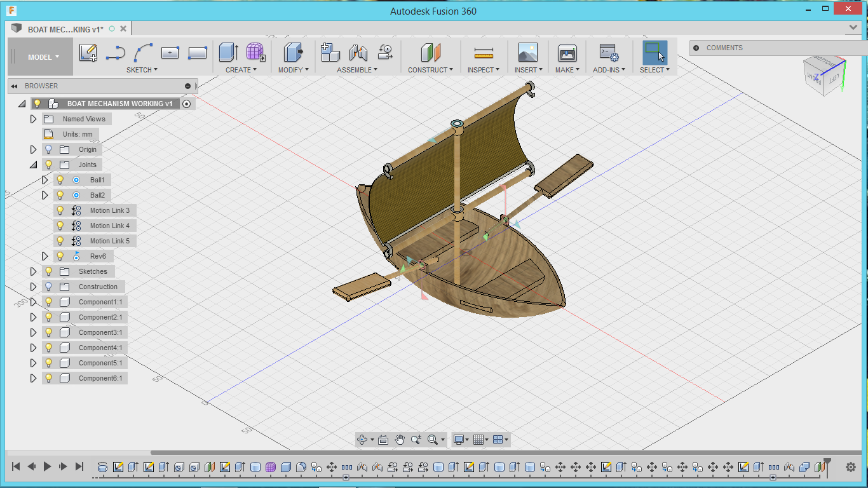Open the CONSTRUCT dropdown menu
Image resolution: width=868 pixels, height=488 pixels.
click(x=430, y=70)
